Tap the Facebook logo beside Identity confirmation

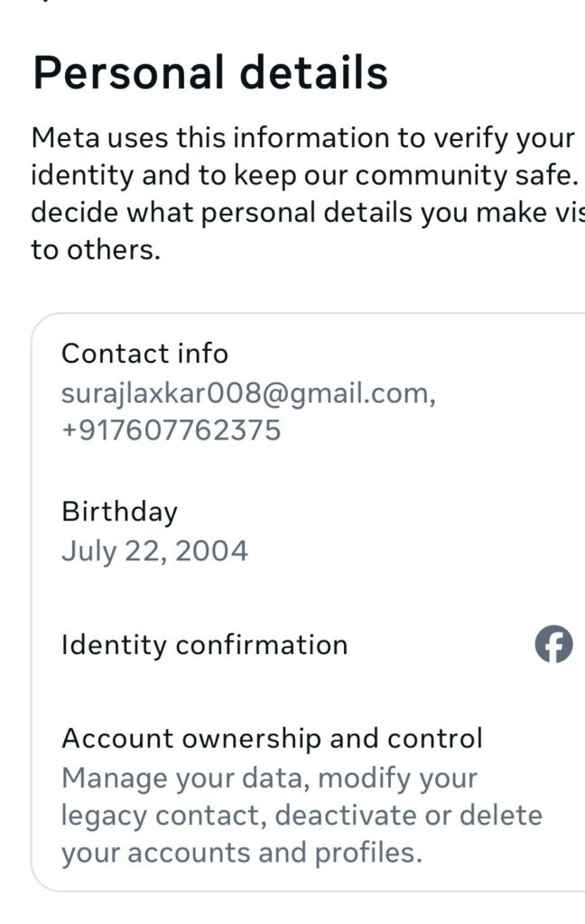pyautogui.click(x=553, y=644)
